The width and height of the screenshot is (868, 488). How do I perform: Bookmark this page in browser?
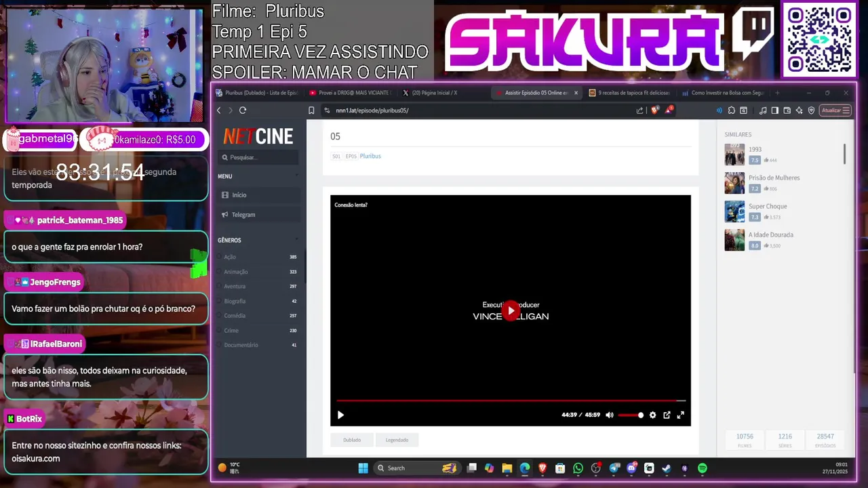311,110
